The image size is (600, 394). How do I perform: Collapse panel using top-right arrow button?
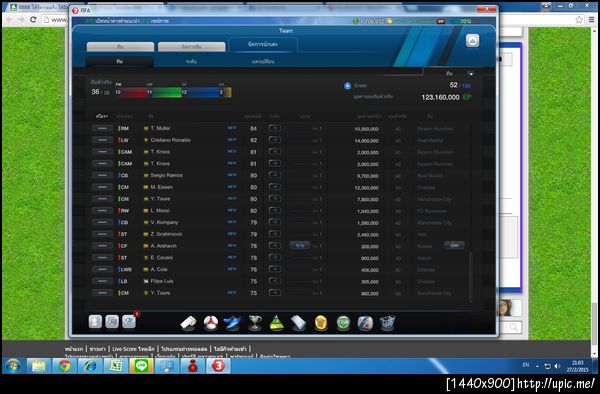(473, 41)
